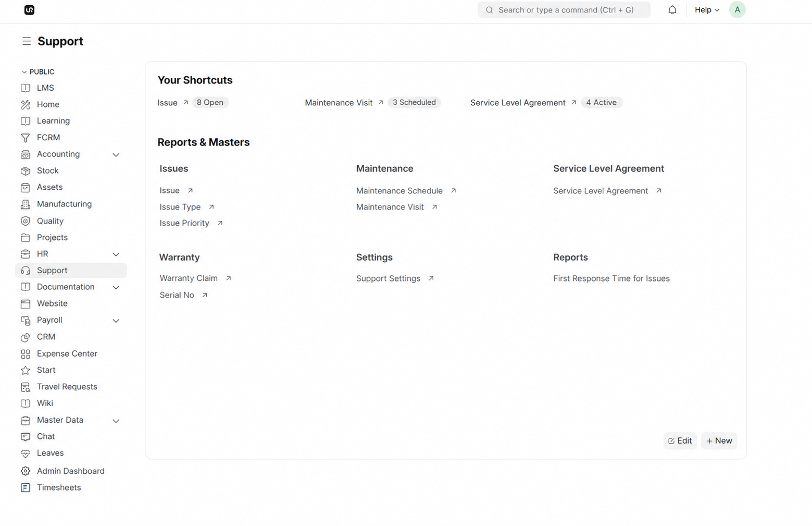This screenshot has width=812, height=526.
Task: Open First Response Time for Issues report
Action: point(611,278)
